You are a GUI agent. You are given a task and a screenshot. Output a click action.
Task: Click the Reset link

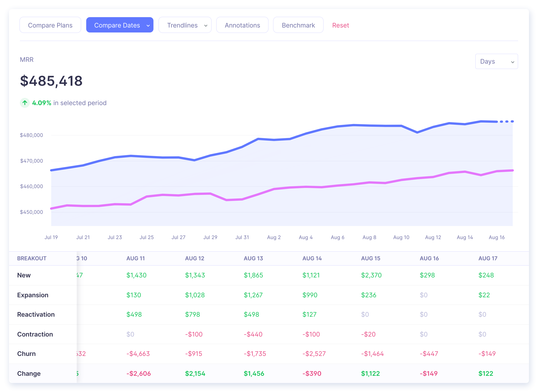click(x=340, y=25)
